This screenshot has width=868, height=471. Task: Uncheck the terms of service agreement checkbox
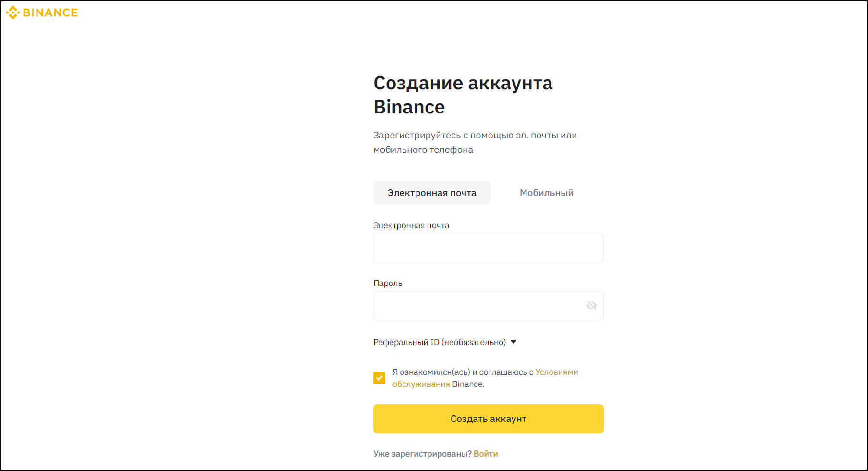(379, 378)
